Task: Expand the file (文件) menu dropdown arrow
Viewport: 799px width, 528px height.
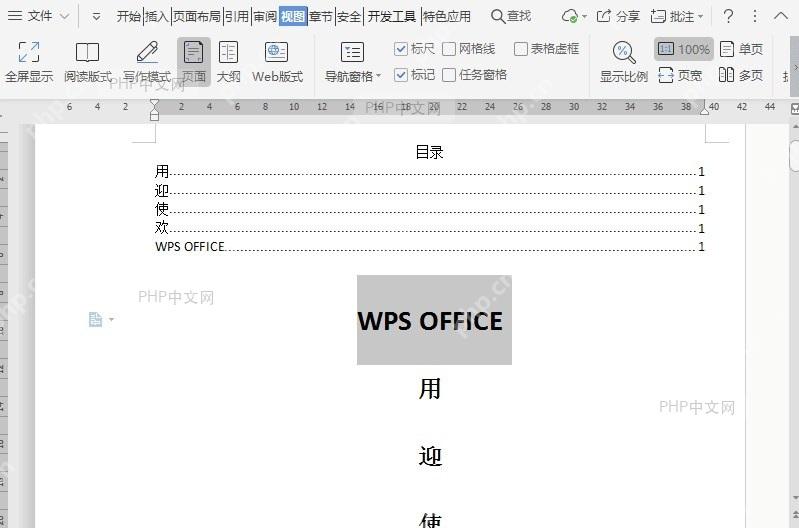Action: [x=64, y=16]
